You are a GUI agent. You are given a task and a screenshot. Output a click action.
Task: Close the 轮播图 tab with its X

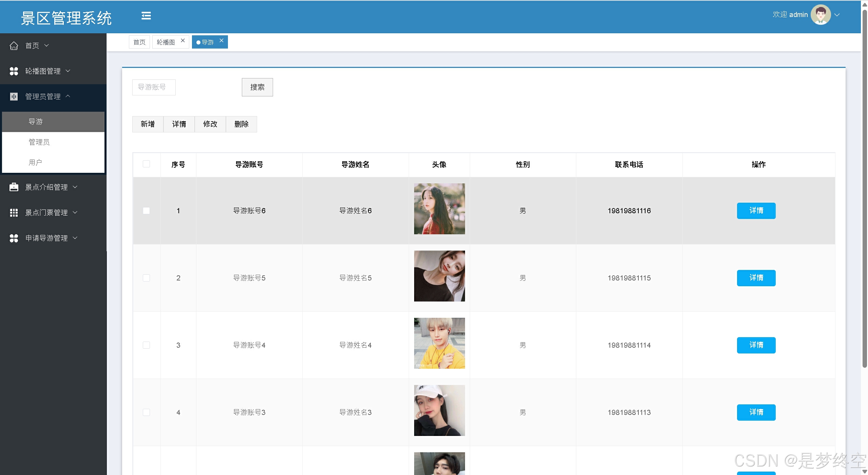[183, 40]
